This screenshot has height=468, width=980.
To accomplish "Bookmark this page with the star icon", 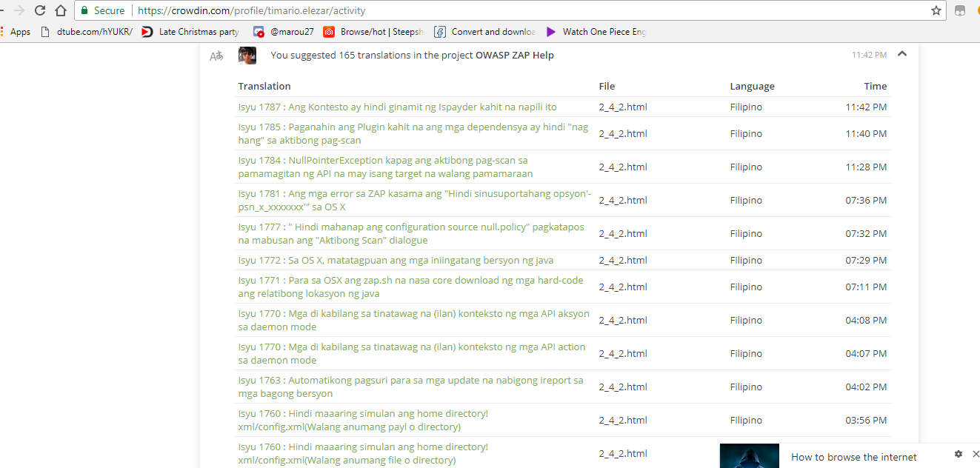I will pos(936,10).
